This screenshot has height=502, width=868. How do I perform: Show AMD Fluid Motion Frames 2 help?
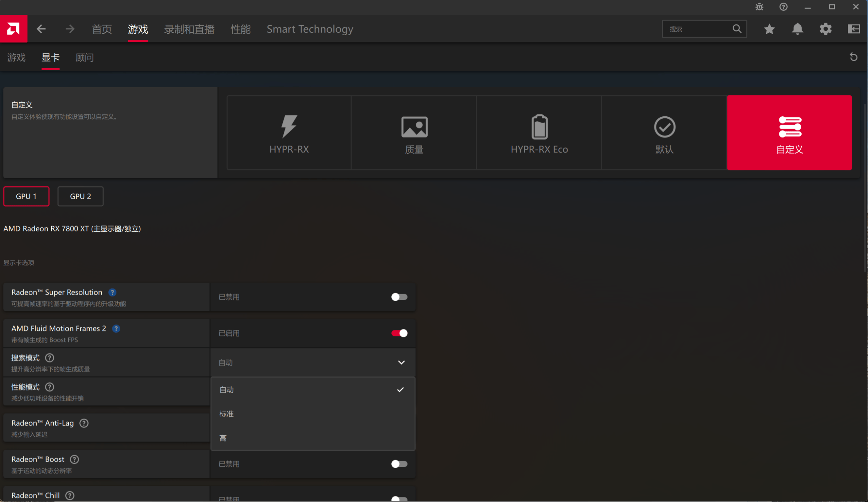(x=116, y=329)
